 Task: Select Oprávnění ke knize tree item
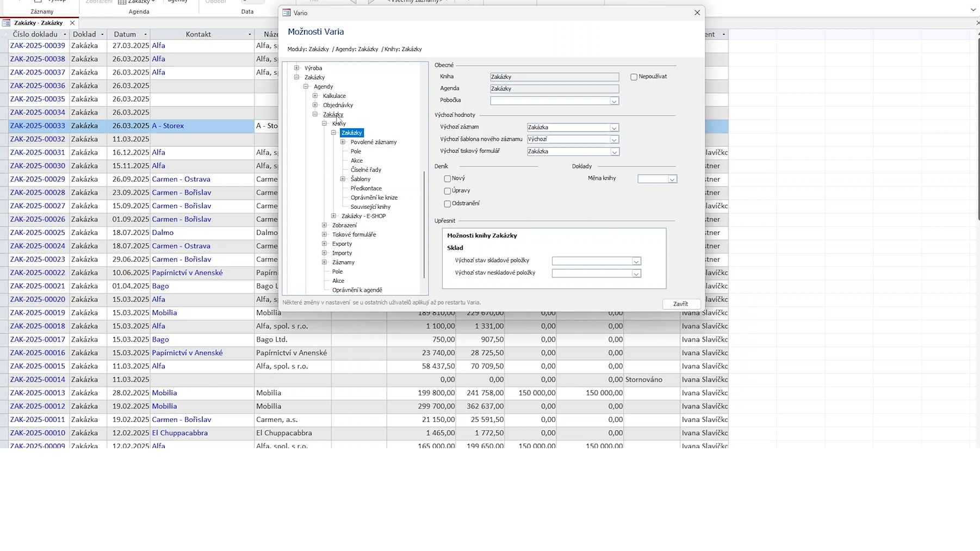[374, 197]
